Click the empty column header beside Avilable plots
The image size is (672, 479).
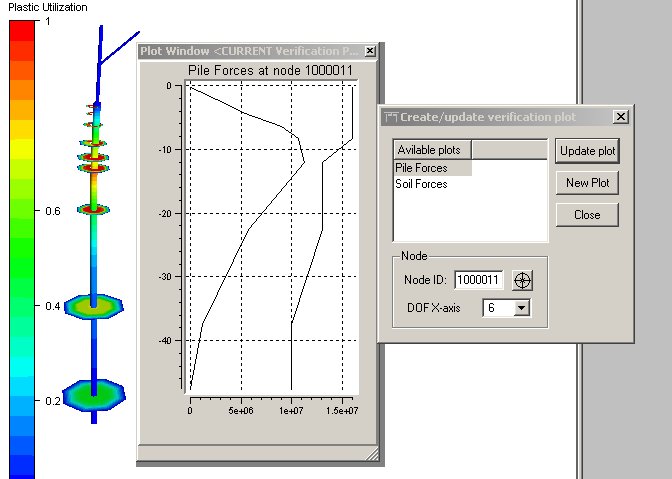[x=508, y=149]
